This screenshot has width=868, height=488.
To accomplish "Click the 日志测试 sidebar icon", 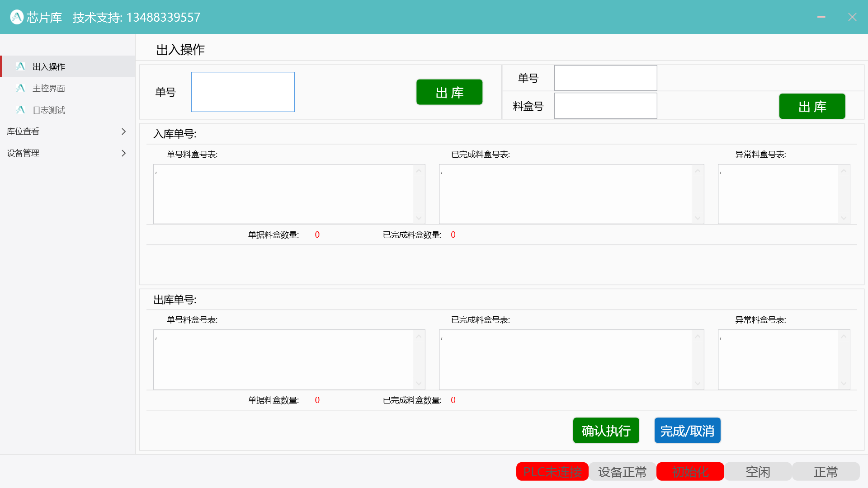I will pos(20,110).
